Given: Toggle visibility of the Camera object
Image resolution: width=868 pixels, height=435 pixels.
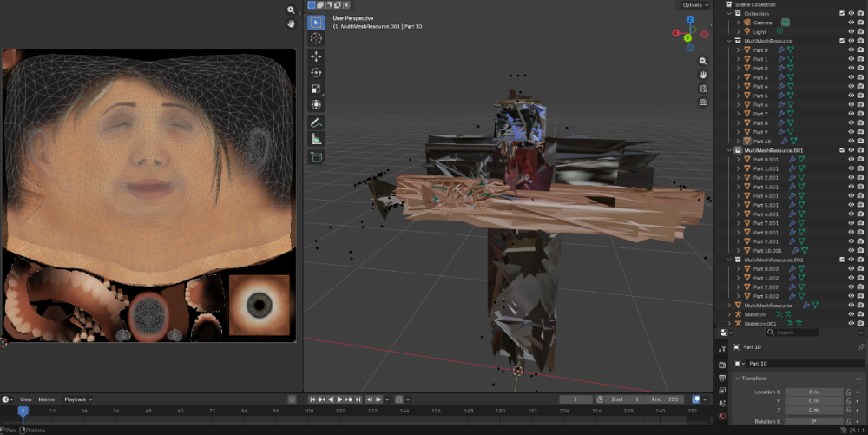Looking at the screenshot, I should (851, 23).
